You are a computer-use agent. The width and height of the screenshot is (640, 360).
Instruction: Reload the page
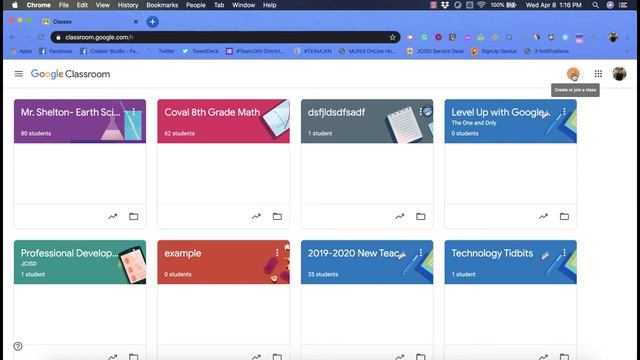[x=41, y=37]
